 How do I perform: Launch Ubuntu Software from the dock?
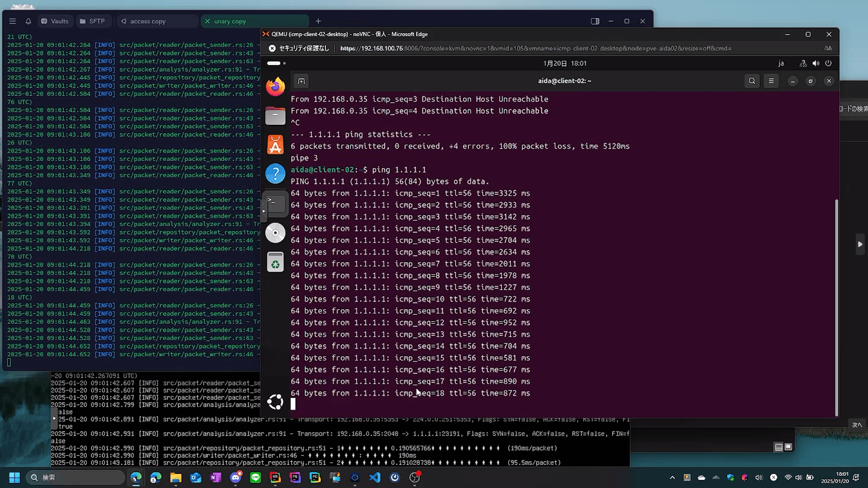(275, 145)
